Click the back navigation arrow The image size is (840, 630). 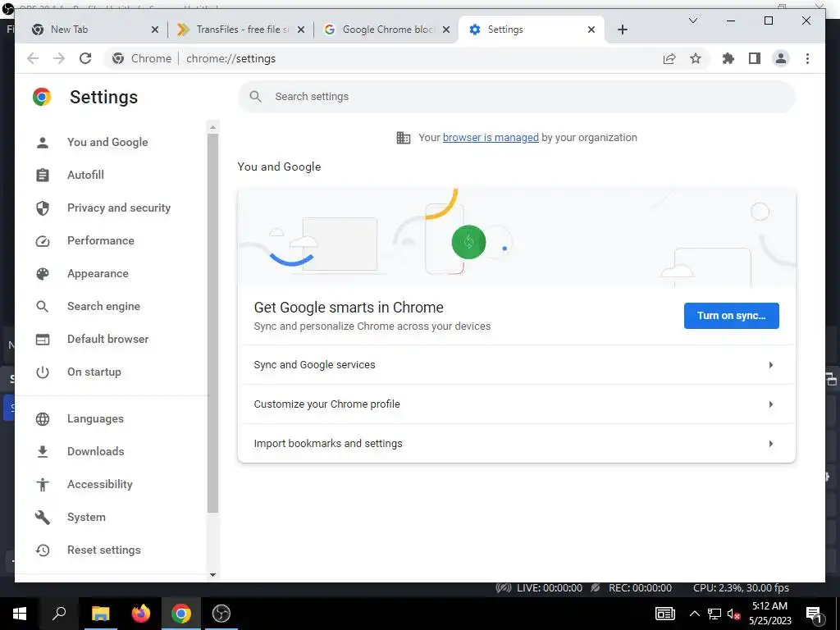click(33, 58)
